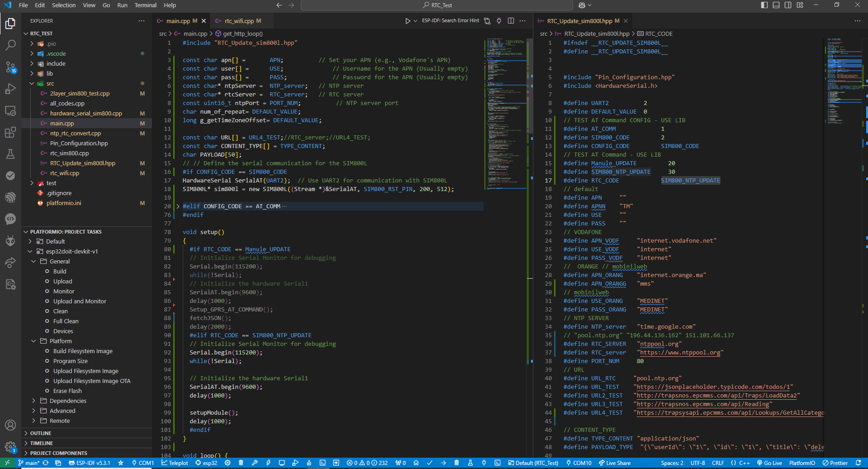The height and width of the screenshot is (469, 868).
Task: Toggle the primary sidebar layout button
Action: [x=764, y=5]
